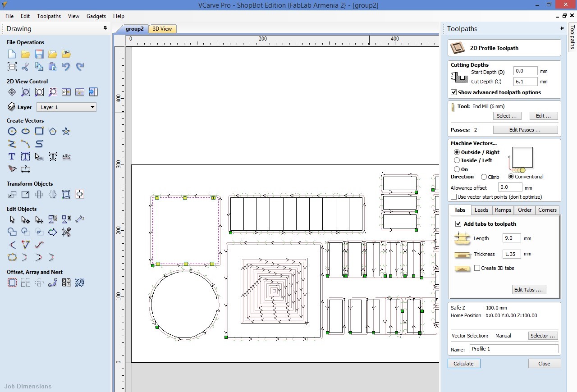Screen dimensions: 577x392
Task: Choose Conventional cut direction
Action: [x=511, y=177]
